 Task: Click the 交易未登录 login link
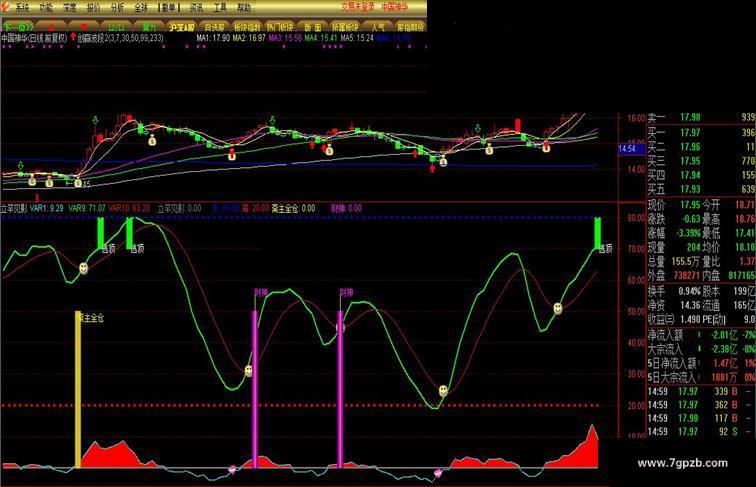pyautogui.click(x=358, y=7)
